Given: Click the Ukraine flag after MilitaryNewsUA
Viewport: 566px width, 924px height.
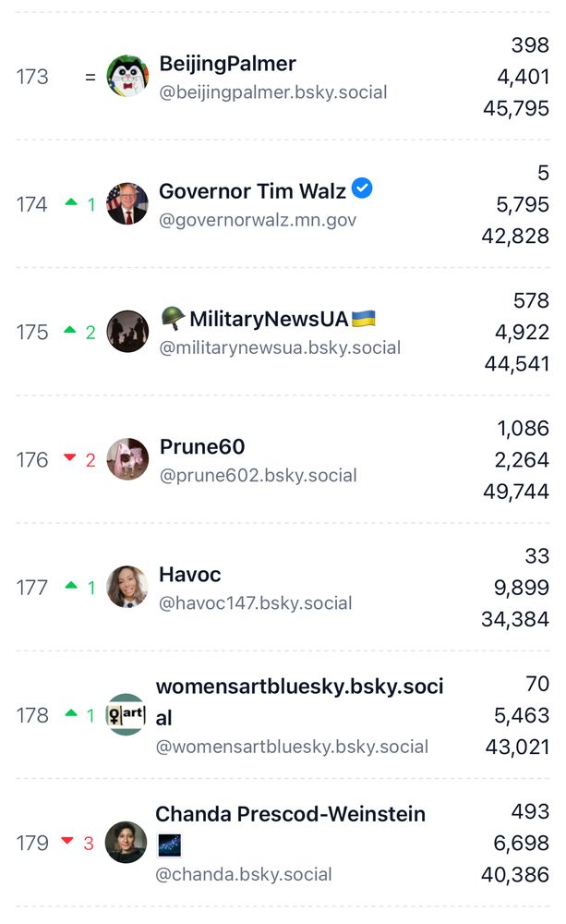Looking at the screenshot, I should (x=364, y=319).
